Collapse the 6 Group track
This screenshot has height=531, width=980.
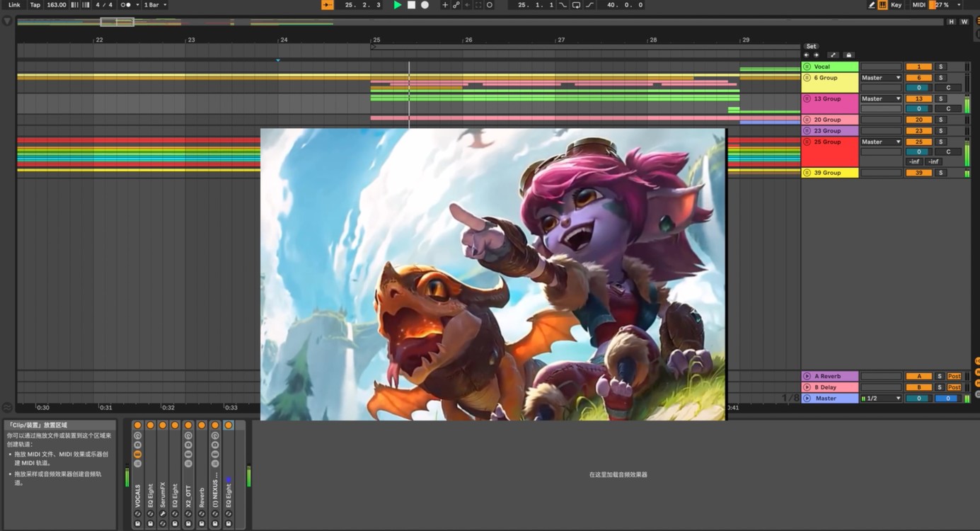[807, 78]
